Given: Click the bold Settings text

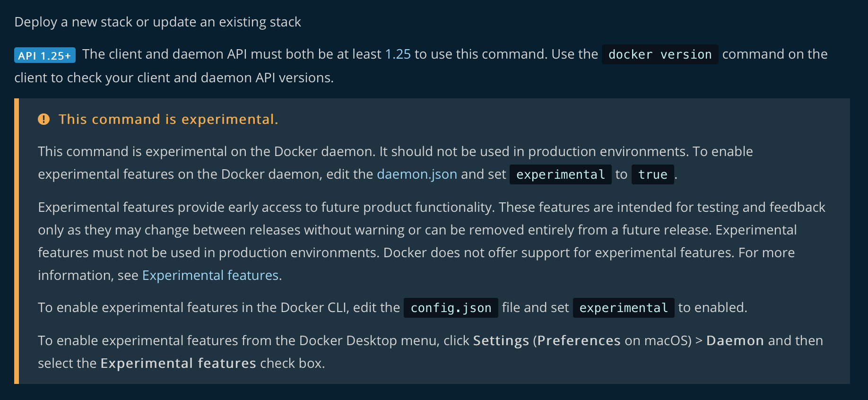Looking at the screenshot, I should (501, 340).
